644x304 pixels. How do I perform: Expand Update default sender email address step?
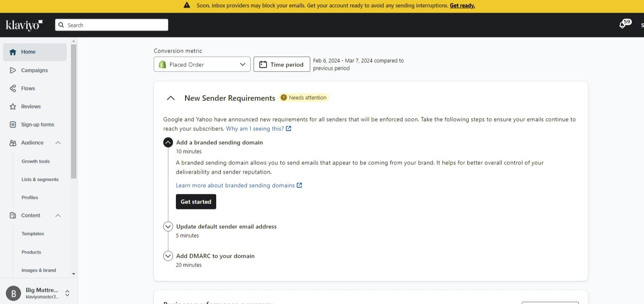pos(168,227)
